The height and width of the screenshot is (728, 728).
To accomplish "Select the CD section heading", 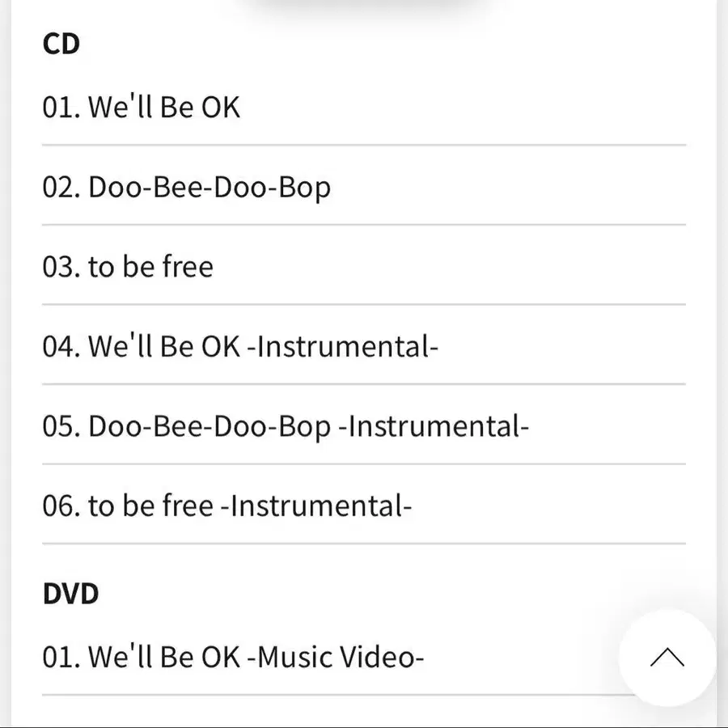I will coord(61,44).
